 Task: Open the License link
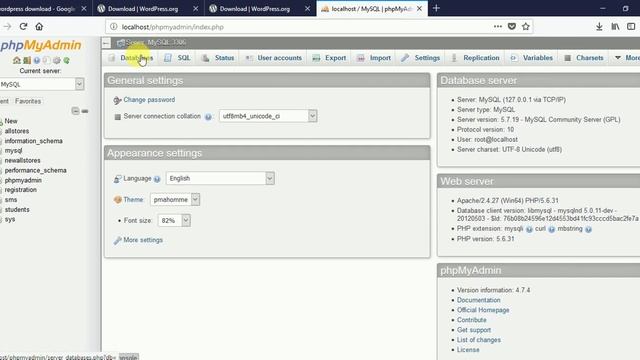coord(468,350)
